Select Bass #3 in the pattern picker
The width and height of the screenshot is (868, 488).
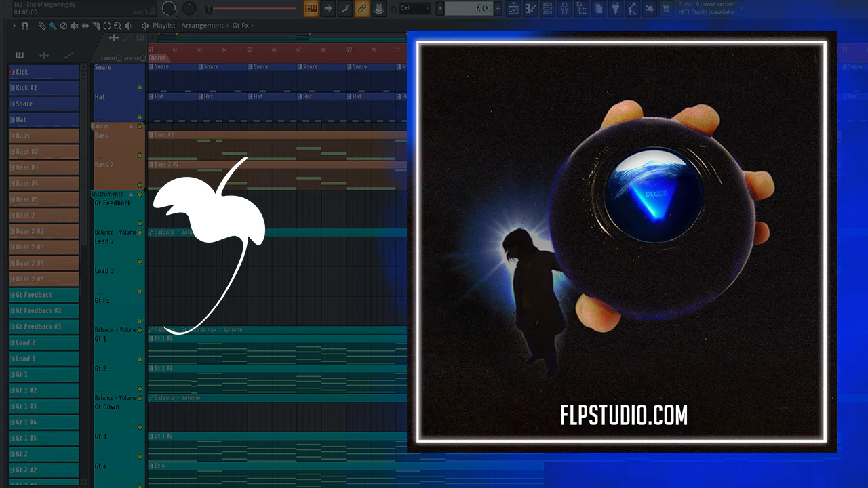coord(44,167)
